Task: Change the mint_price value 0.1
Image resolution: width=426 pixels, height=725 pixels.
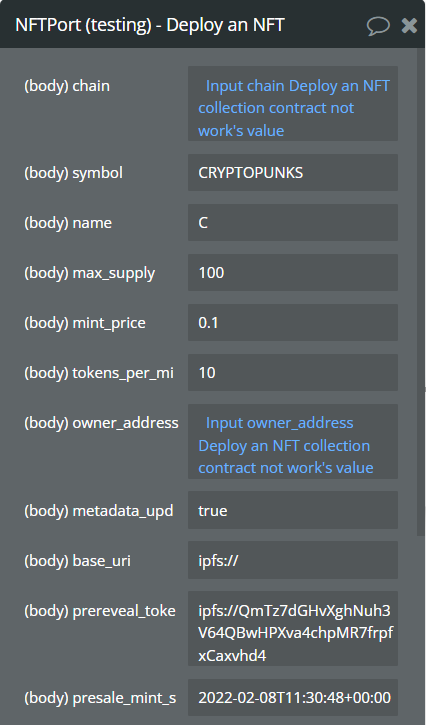Action: [293, 322]
